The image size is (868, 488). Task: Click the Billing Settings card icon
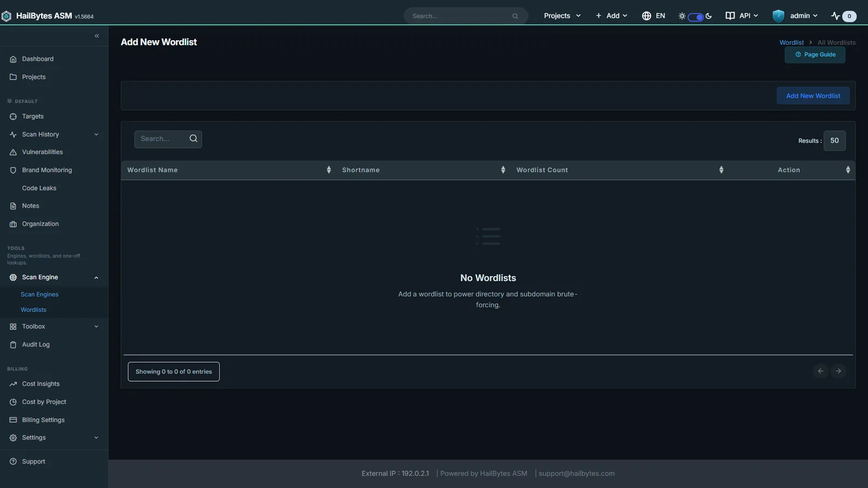coord(13,420)
